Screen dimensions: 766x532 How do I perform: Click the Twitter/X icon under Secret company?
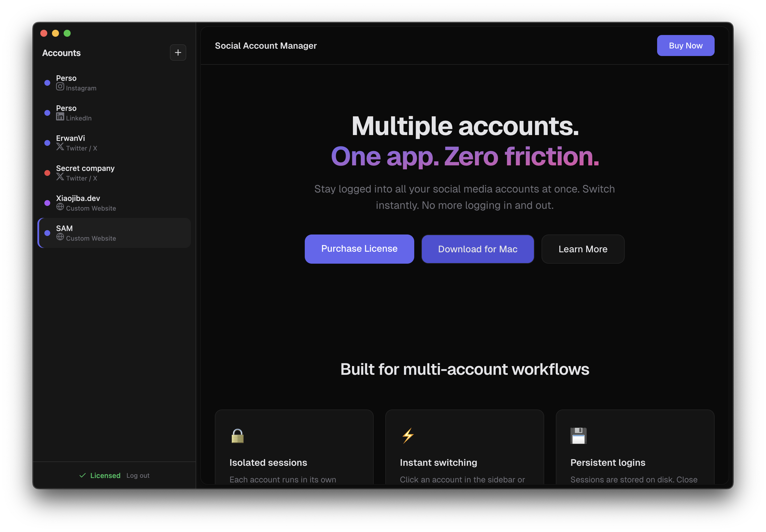pos(60,177)
